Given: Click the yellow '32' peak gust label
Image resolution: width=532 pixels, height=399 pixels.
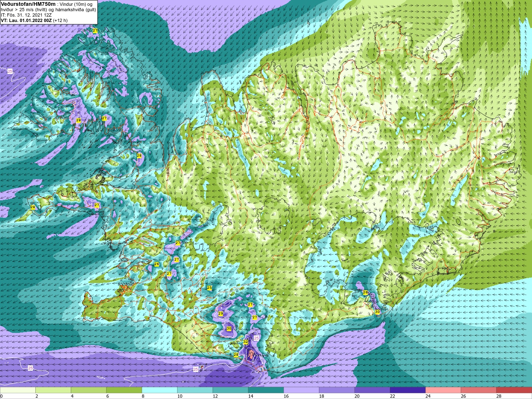Looking at the screenshot, I should point(246,342).
